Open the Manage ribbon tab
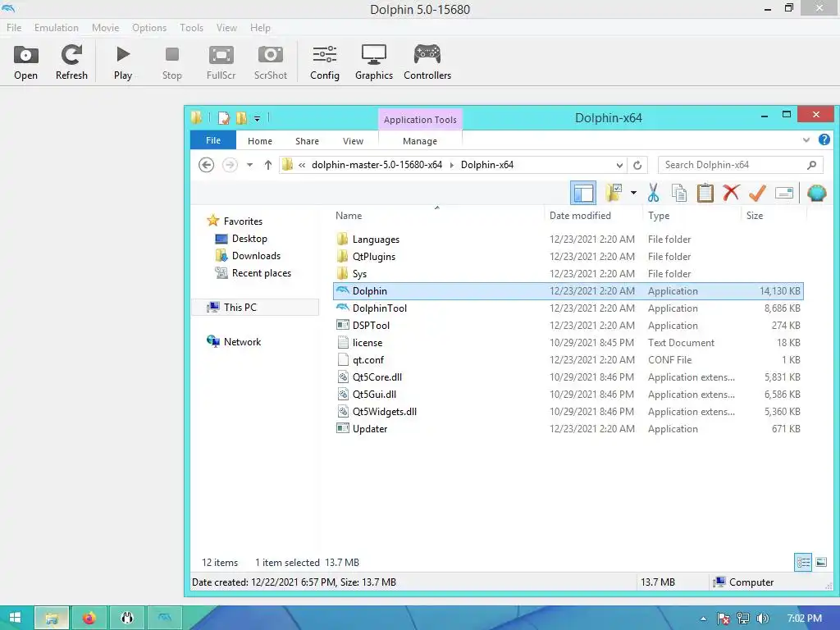This screenshot has height=630, width=840. 420,141
